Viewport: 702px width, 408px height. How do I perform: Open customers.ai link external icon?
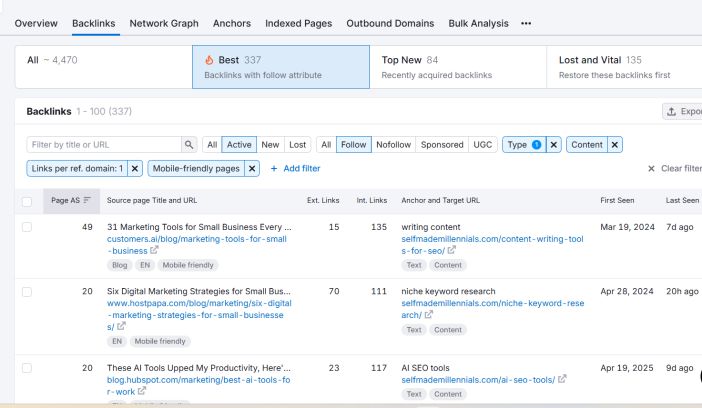[x=154, y=250]
